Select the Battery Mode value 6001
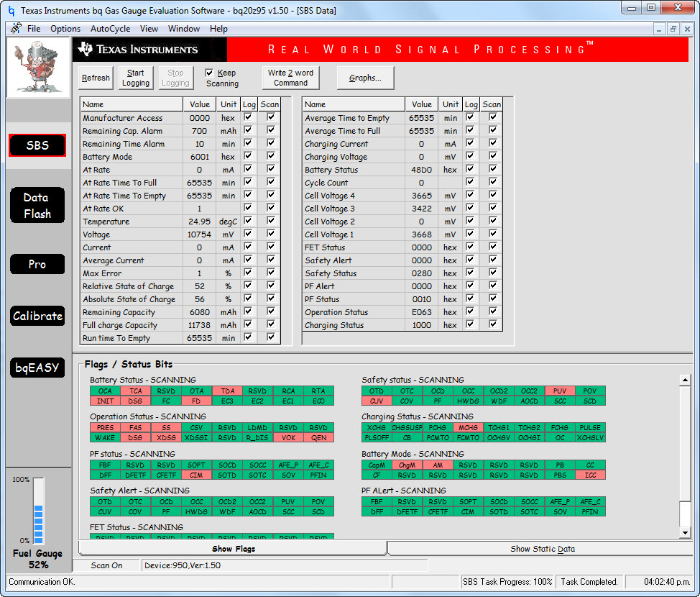Image resolution: width=700 pixels, height=597 pixels. click(199, 157)
